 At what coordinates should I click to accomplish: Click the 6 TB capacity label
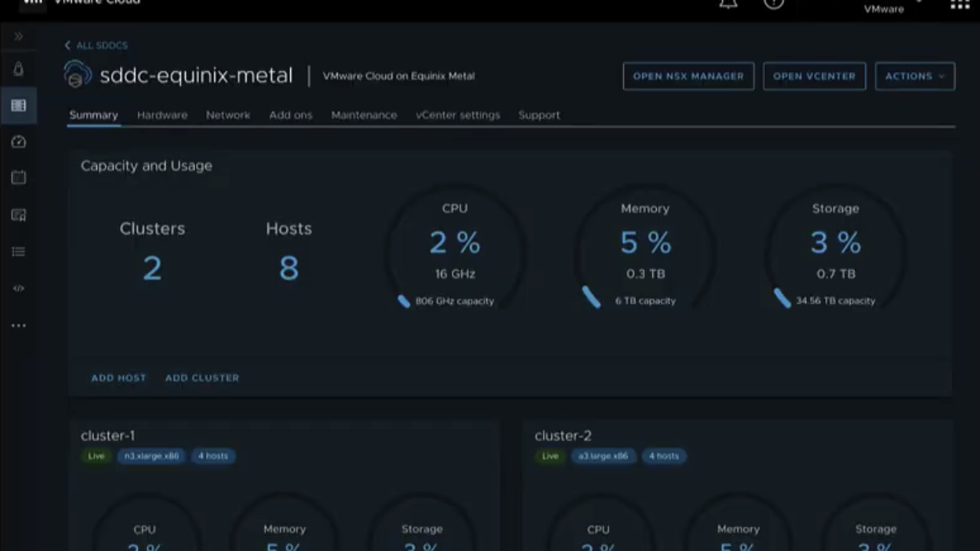point(645,301)
